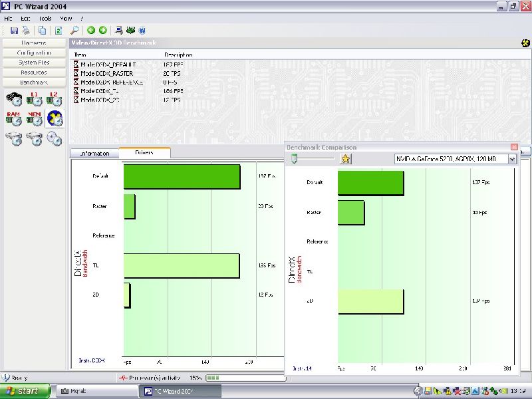
Task: Go forward with the green right arrow
Action: point(102,30)
